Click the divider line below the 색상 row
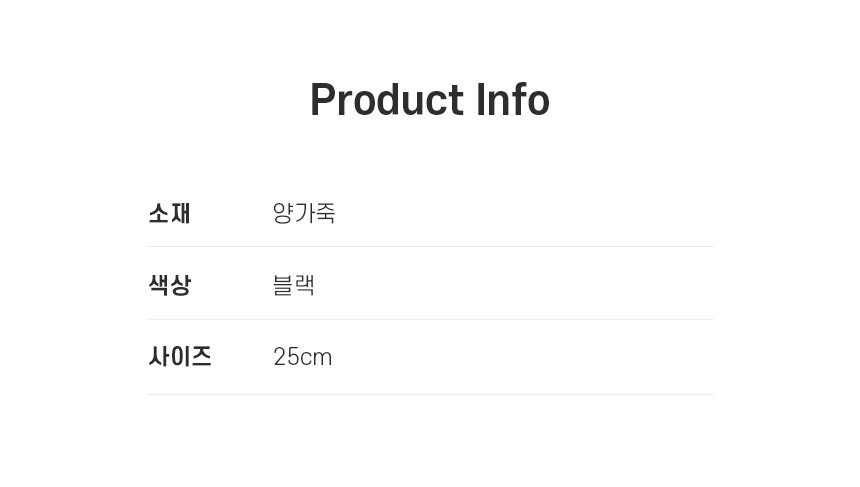 pos(430,320)
